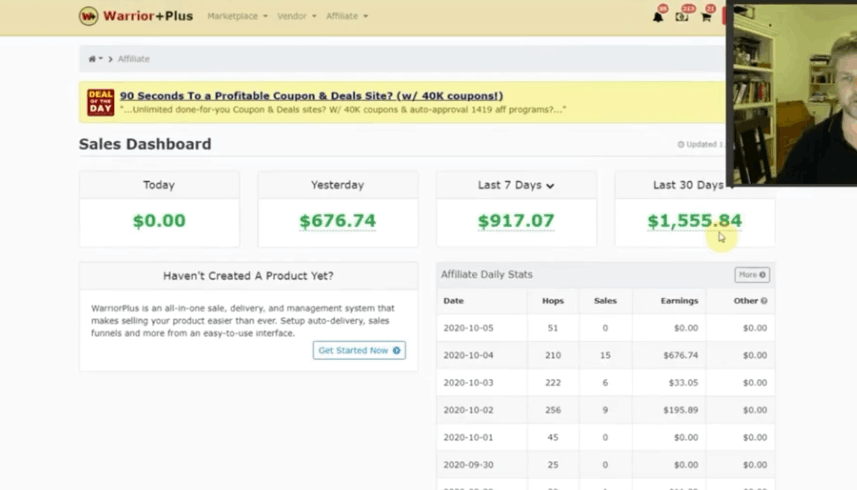Click the Affiliate Daily Stats panel title

click(486, 274)
